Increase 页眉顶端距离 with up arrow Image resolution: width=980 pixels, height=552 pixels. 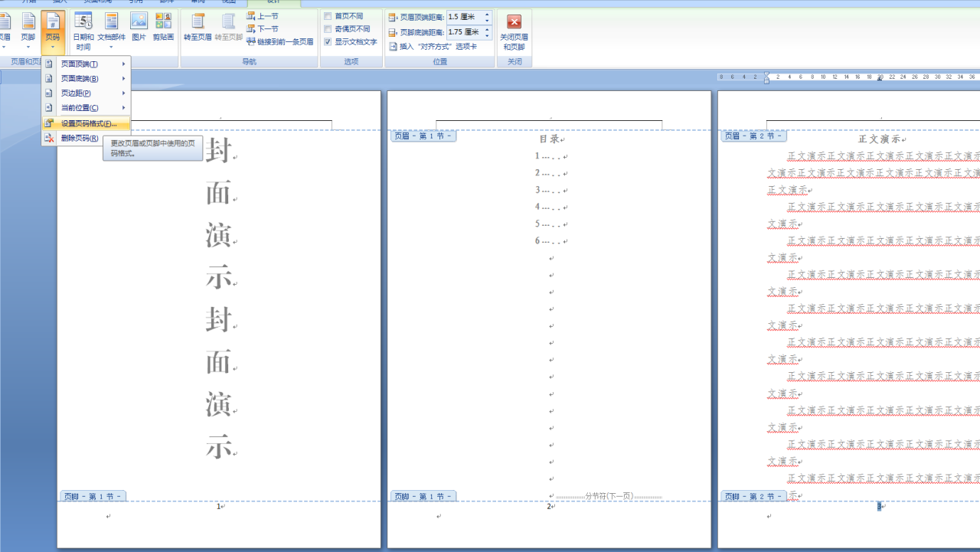click(x=487, y=14)
